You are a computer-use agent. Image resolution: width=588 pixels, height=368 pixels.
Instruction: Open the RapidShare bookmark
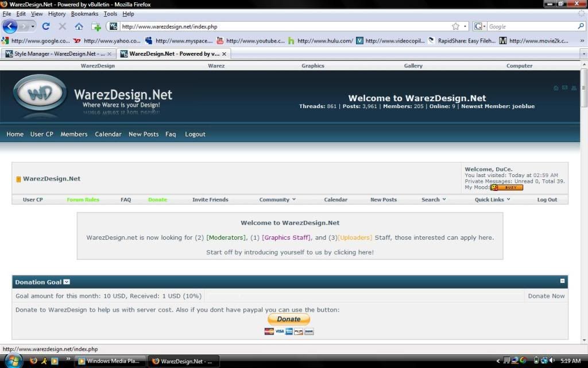pyautogui.click(x=462, y=41)
